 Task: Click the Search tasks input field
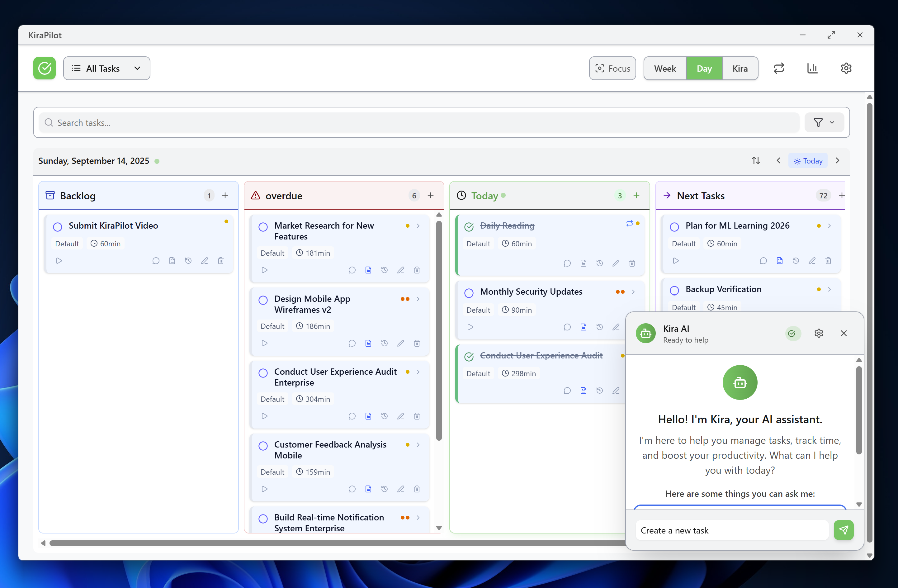(419, 123)
